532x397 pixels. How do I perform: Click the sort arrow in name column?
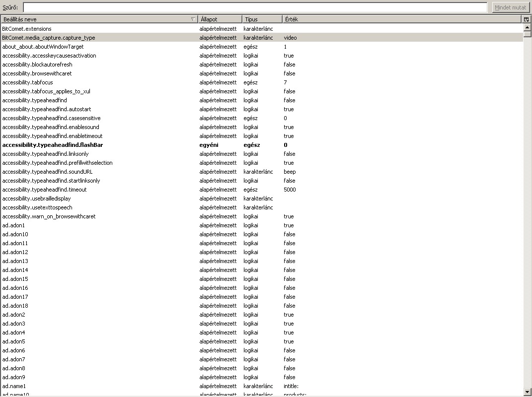[x=193, y=19]
